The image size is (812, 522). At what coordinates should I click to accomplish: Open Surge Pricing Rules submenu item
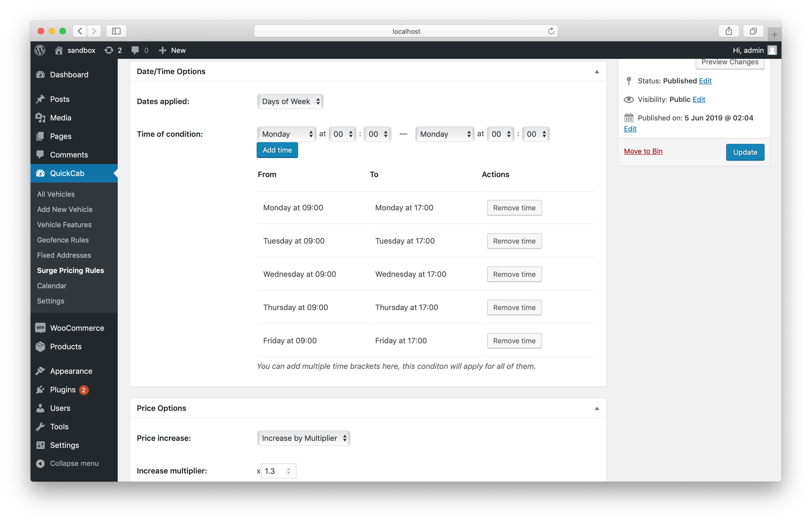70,270
